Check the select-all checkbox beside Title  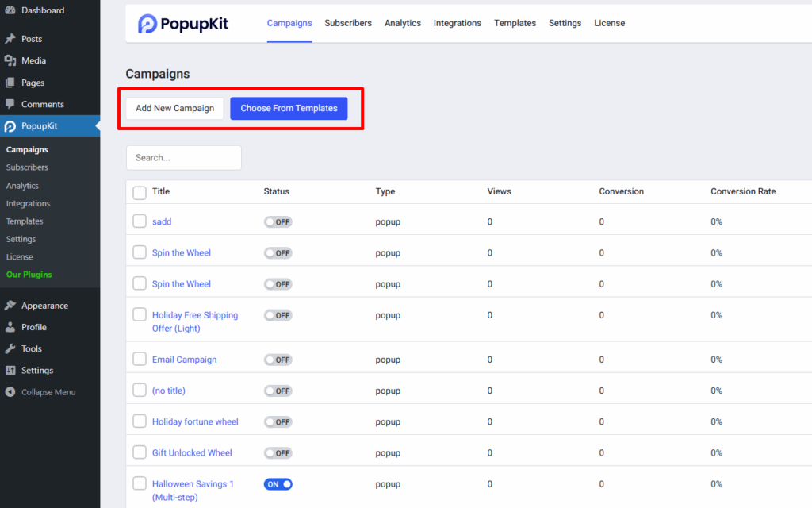140,192
